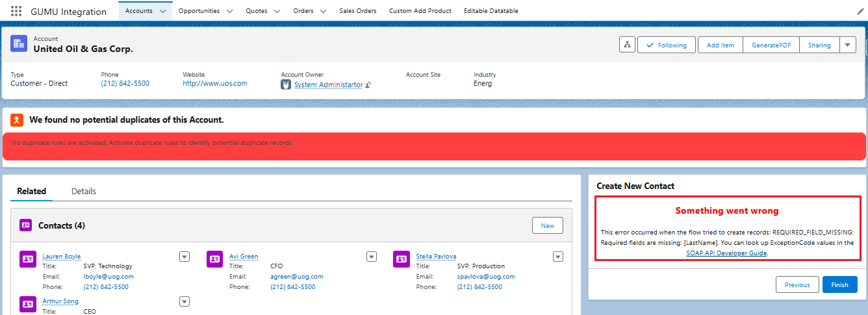
Task: Open website link http://www.uos.com
Action: point(215,83)
